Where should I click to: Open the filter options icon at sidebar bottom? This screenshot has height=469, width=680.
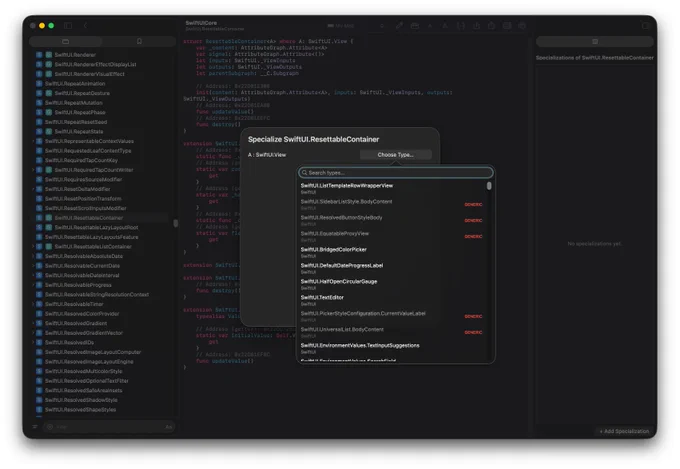coord(35,427)
